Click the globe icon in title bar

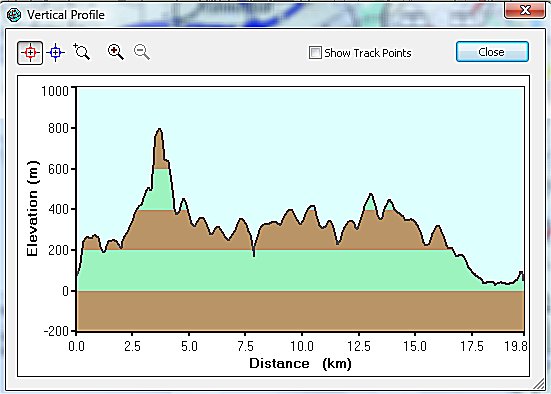click(14, 15)
